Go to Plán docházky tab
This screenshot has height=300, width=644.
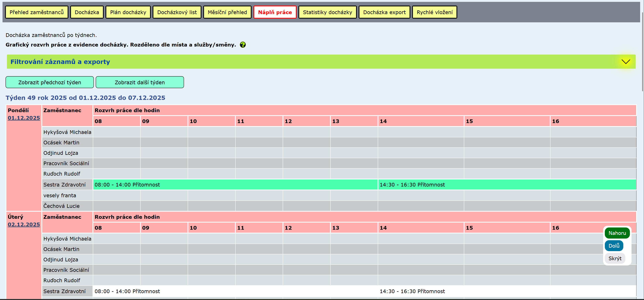(x=128, y=12)
